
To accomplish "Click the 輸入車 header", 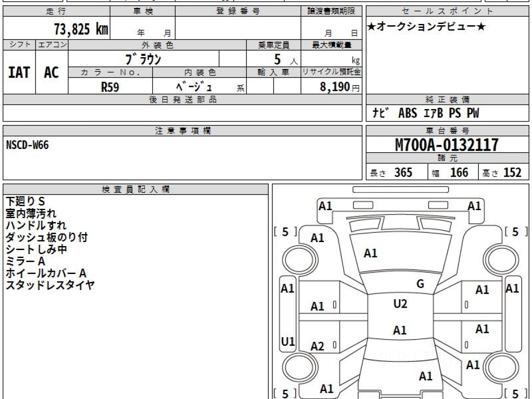I will click(x=274, y=72).
